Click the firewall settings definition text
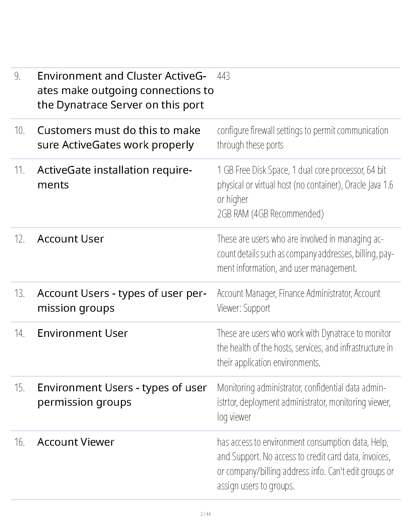 point(303,137)
